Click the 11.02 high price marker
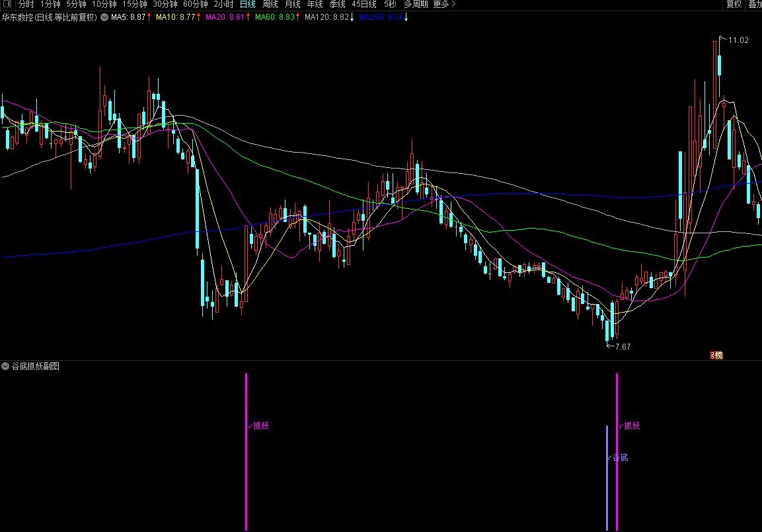 (x=738, y=40)
